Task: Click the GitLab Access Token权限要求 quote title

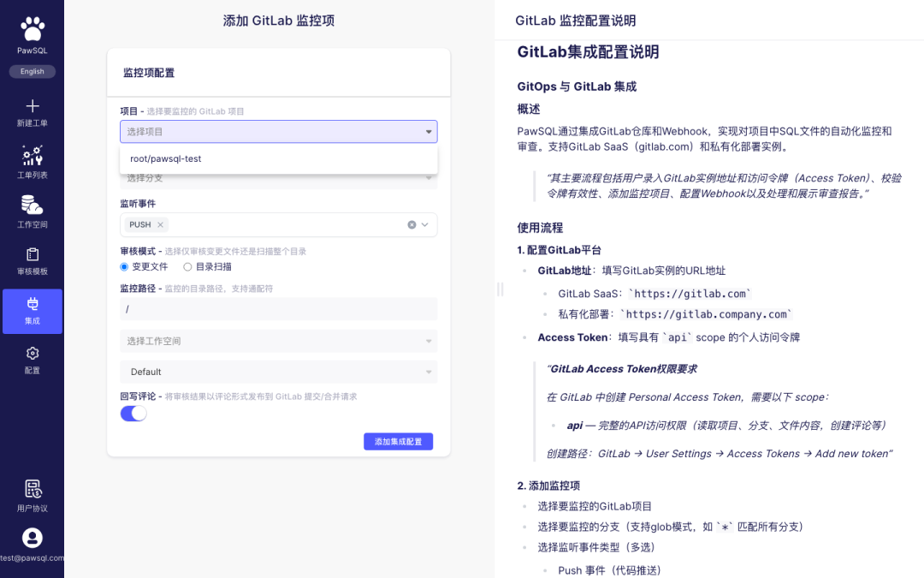Action: [622, 369]
